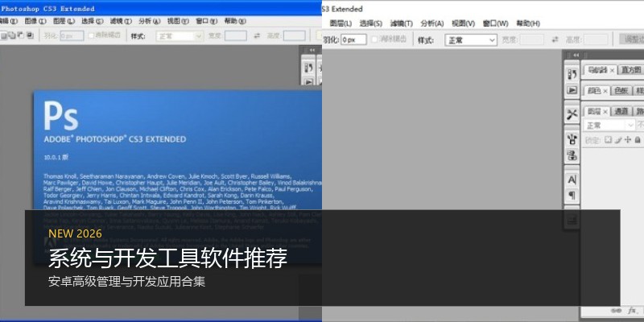Collapse dock with double arrows in right window
Image resolution: width=644 pixels, height=322 pixels.
point(576,55)
